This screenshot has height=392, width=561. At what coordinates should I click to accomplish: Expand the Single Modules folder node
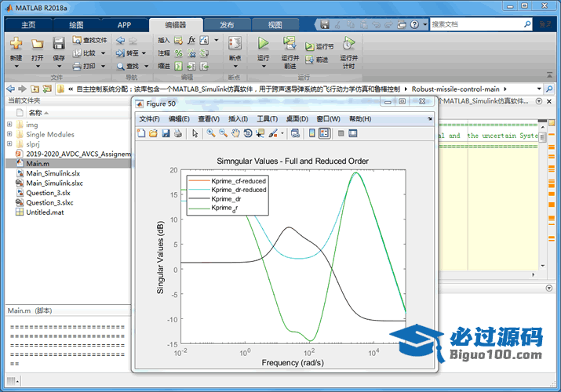(x=9, y=134)
